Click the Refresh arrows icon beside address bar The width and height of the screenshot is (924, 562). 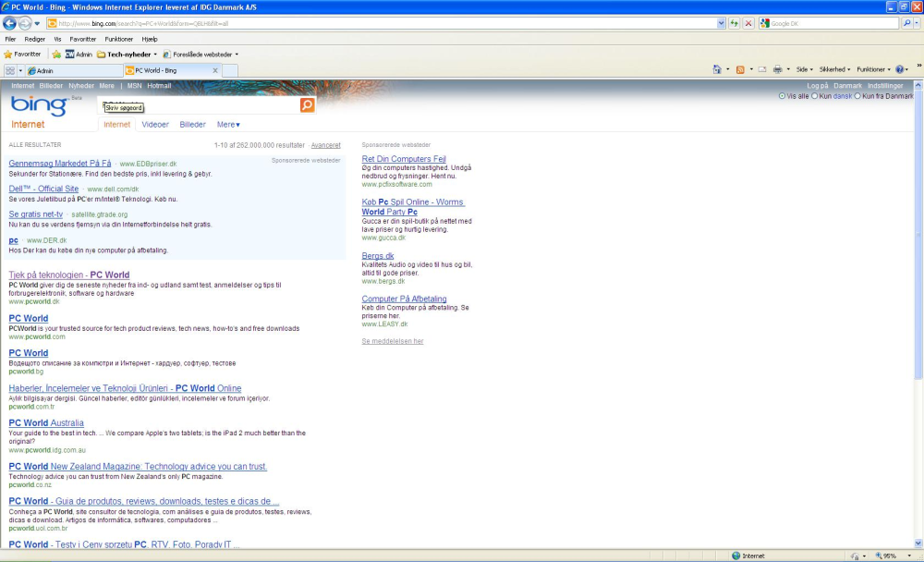pyautogui.click(x=735, y=24)
